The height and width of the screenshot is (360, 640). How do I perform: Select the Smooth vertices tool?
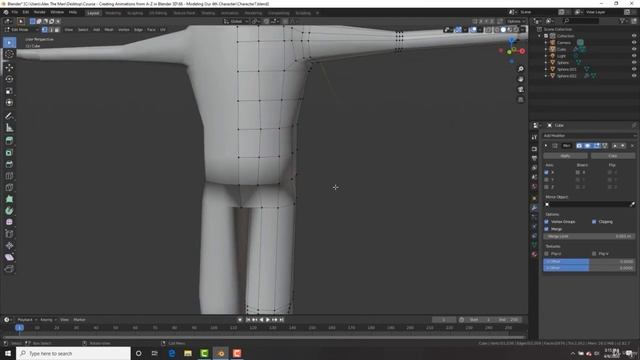[9, 222]
